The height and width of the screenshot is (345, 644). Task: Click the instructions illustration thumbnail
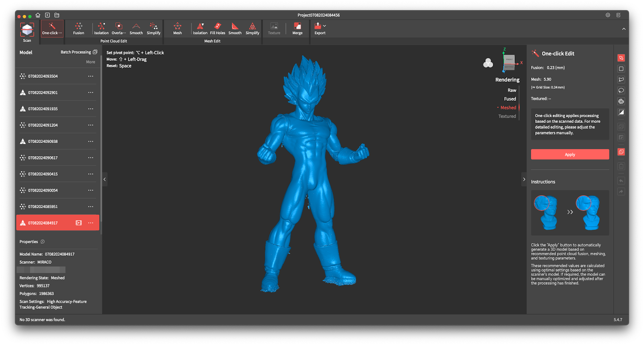click(x=570, y=213)
